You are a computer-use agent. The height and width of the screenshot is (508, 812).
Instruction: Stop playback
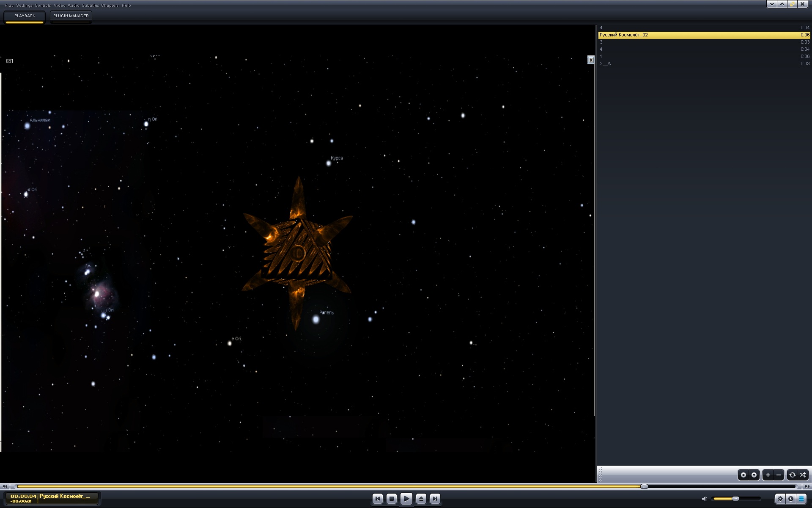[x=392, y=499]
